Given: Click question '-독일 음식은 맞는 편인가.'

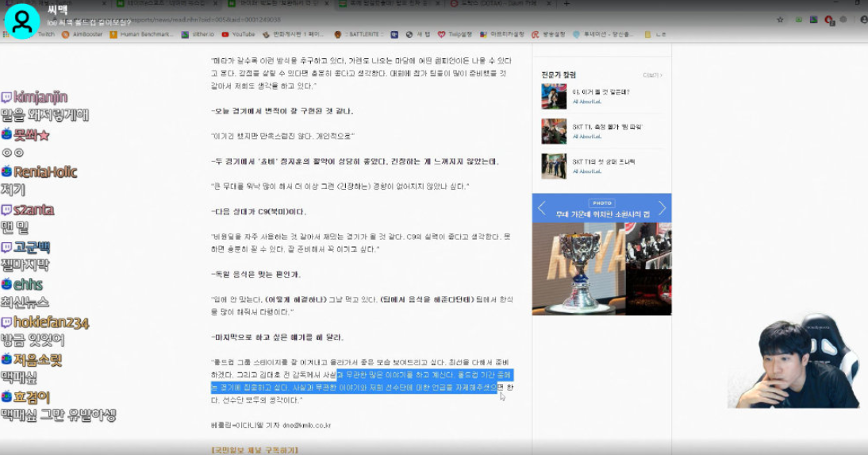Looking at the screenshot, I should (x=255, y=274).
